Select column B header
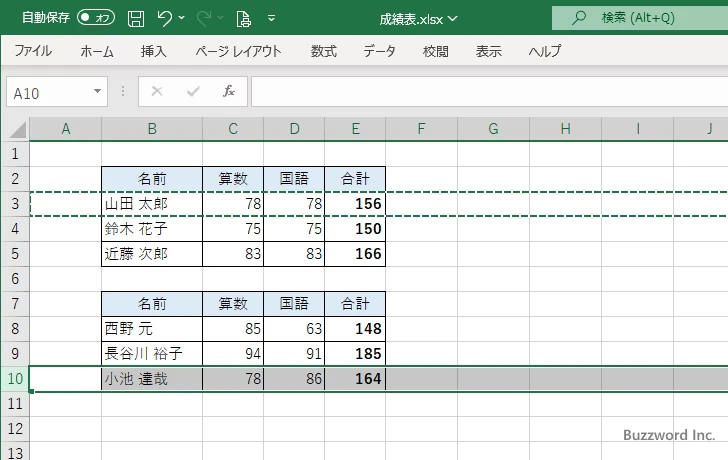This screenshot has height=460, width=728. click(152, 129)
